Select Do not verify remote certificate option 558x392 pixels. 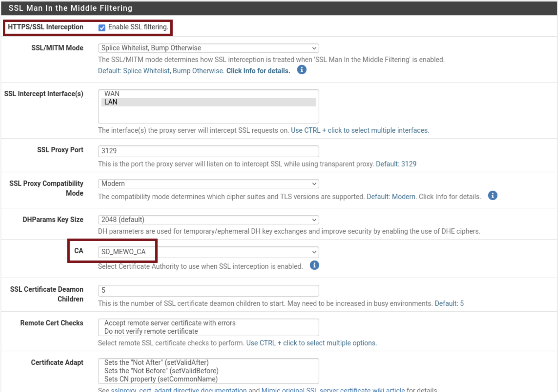point(151,331)
